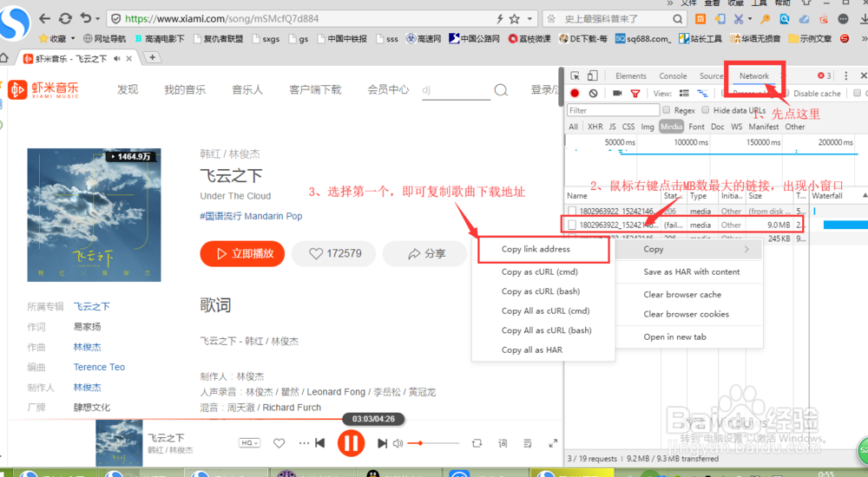Click the Xiami site search magnifier
This screenshot has height=477, width=868.
click(x=501, y=89)
